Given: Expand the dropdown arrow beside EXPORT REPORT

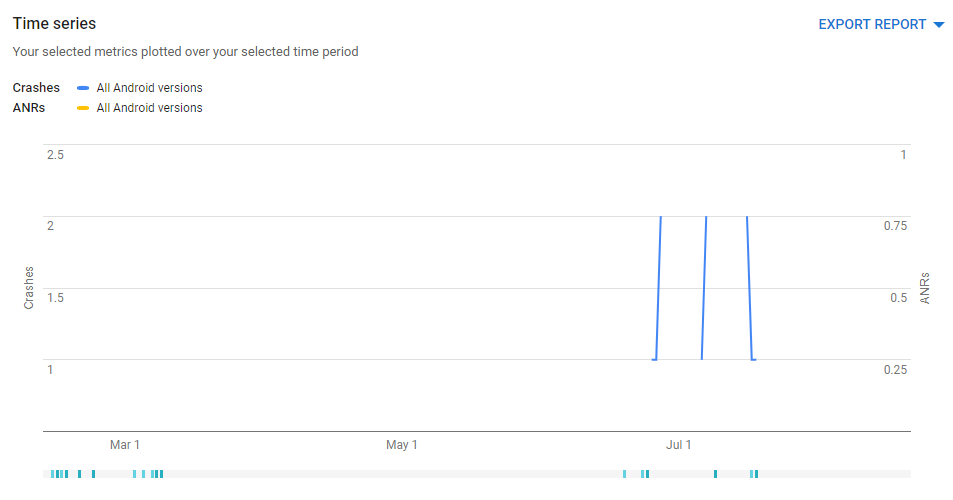Looking at the screenshot, I should (939, 25).
